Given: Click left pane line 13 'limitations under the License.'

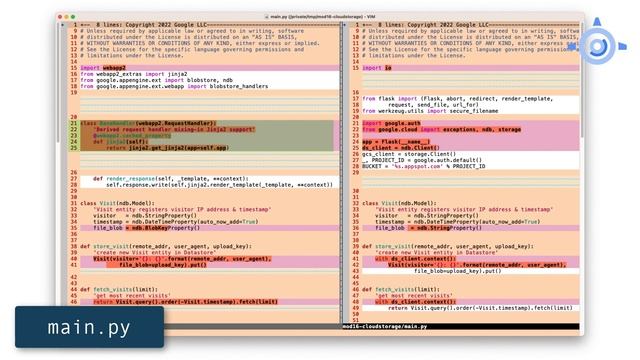Looking at the screenshot, I should pyautogui.click(x=131, y=55).
